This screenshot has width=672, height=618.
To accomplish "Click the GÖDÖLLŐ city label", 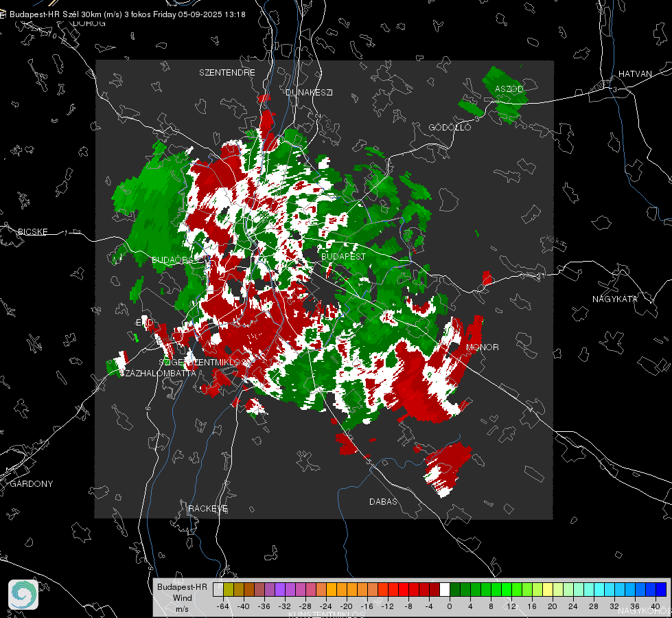I will (450, 127).
